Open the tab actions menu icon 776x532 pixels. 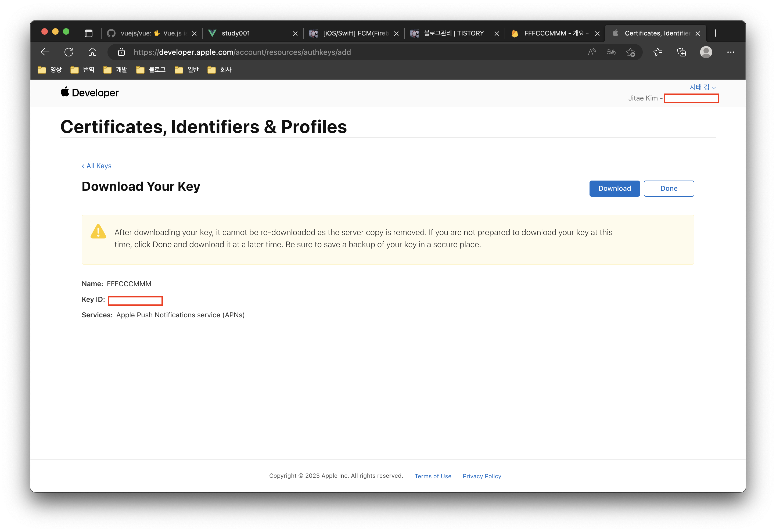pyautogui.click(x=88, y=33)
